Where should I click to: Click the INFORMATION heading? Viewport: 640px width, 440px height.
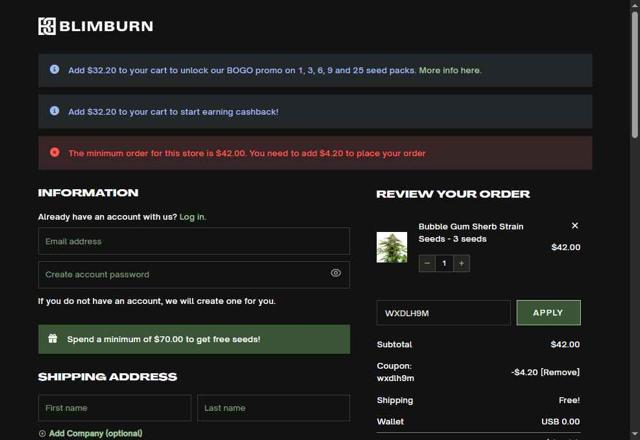88,193
